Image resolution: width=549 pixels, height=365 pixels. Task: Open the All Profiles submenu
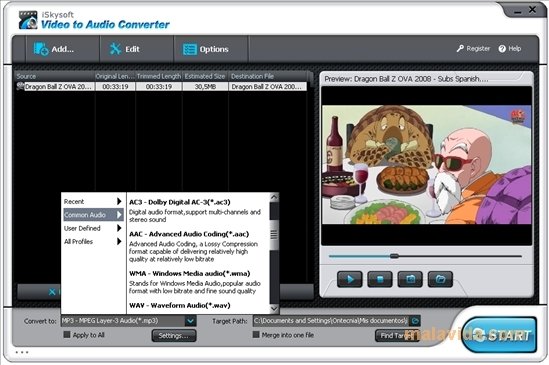[x=93, y=241]
